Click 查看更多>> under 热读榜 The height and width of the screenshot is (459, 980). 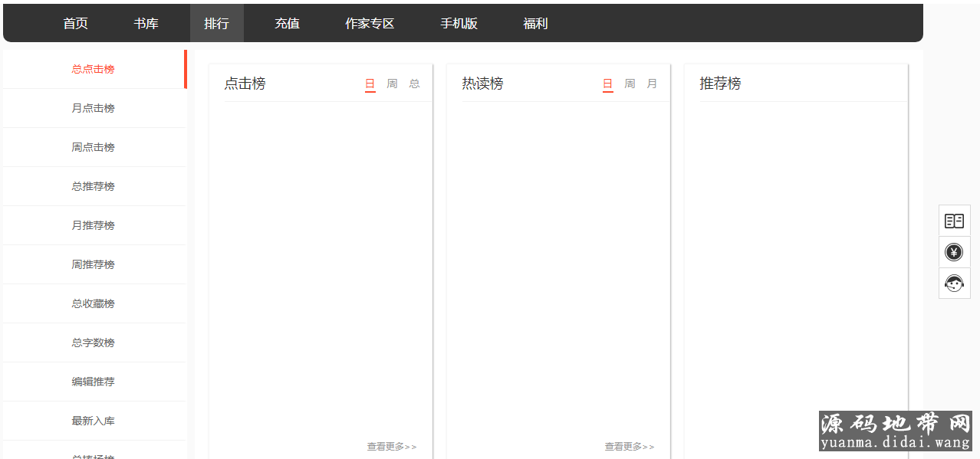630,447
